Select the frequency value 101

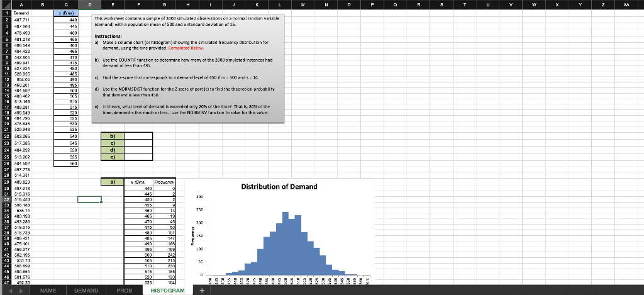(164, 232)
